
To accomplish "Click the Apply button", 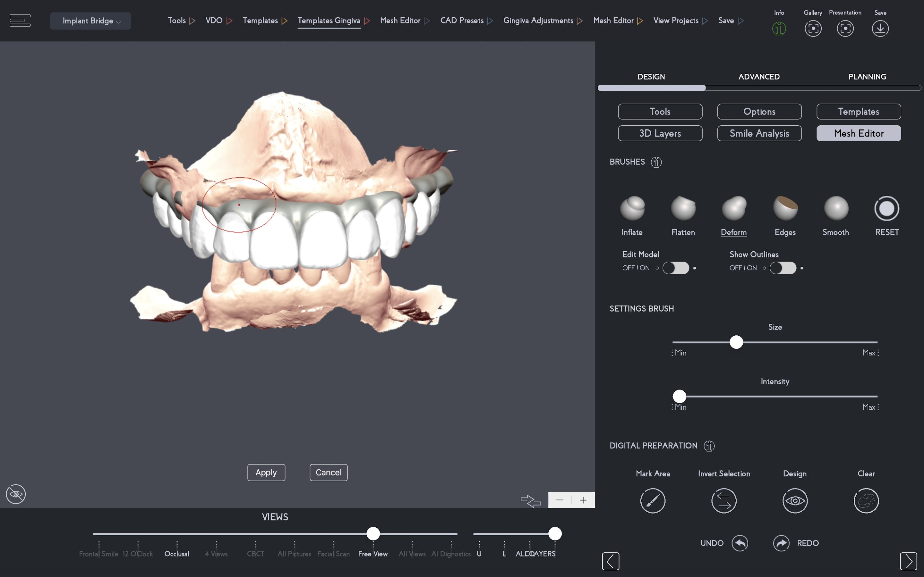I will point(266,472).
